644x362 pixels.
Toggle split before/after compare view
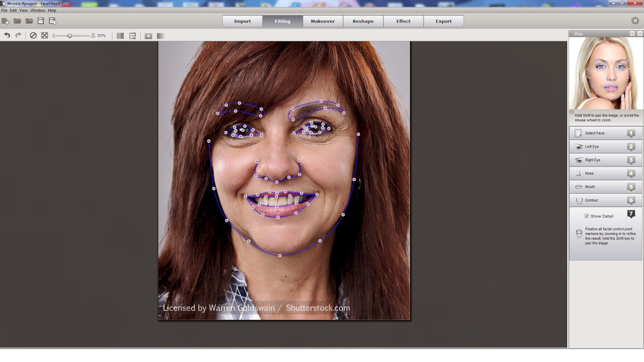(x=120, y=36)
